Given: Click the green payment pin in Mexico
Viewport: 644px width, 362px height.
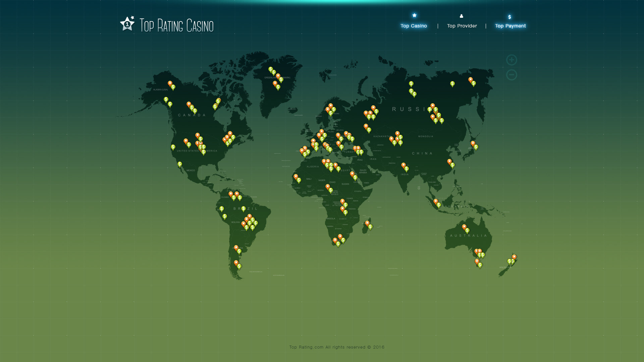Looking at the screenshot, I should click(x=180, y=164).
